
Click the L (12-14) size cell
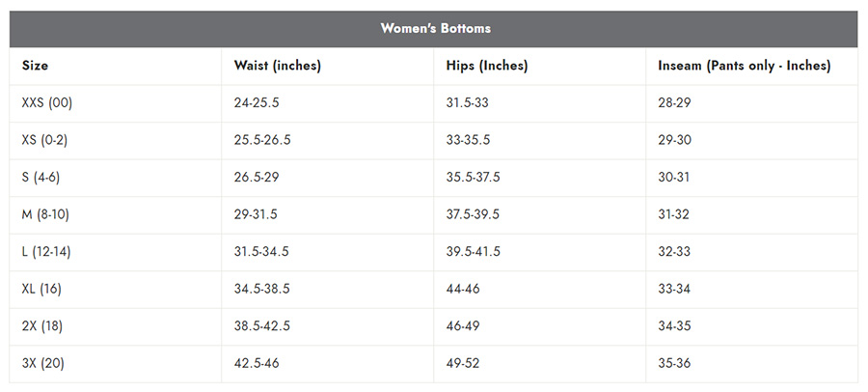coord(46,252)
